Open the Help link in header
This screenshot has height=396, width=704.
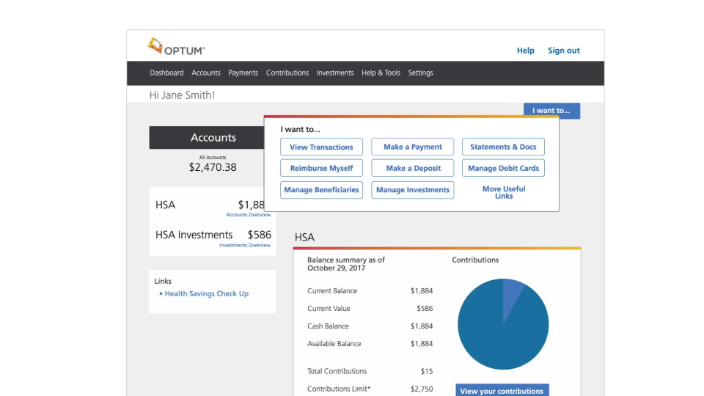(525, 50)
